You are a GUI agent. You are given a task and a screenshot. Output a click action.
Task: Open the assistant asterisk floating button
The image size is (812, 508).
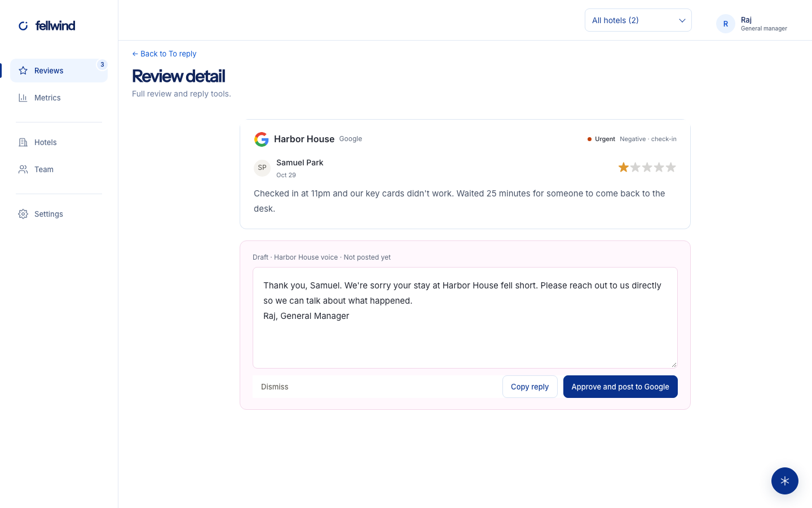[785, 481]
